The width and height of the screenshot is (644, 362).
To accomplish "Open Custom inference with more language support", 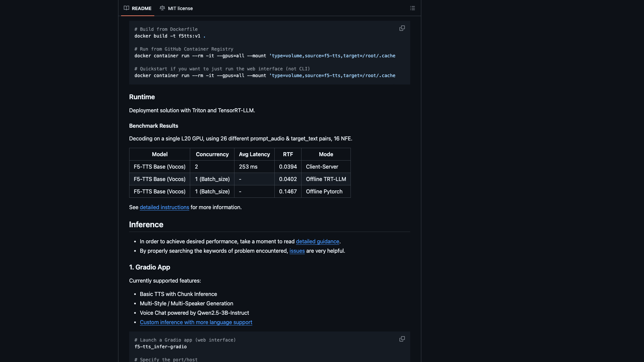I will point(196,322).
